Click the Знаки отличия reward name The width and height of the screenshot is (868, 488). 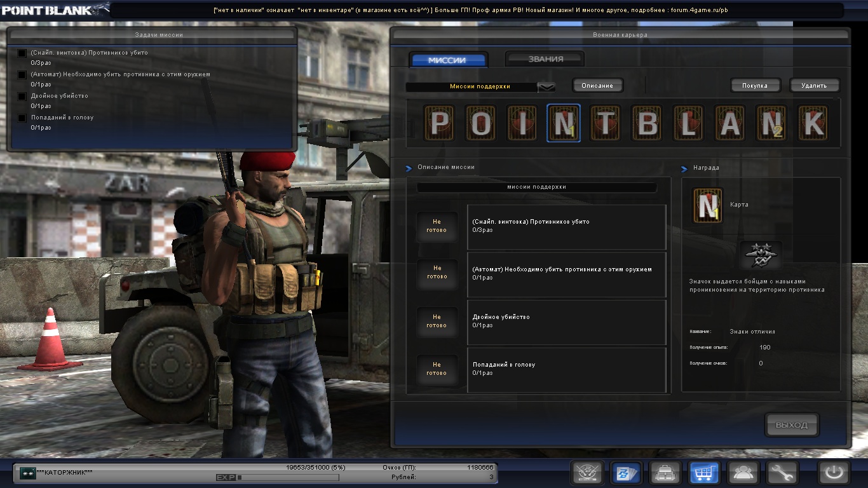[752, 332]
